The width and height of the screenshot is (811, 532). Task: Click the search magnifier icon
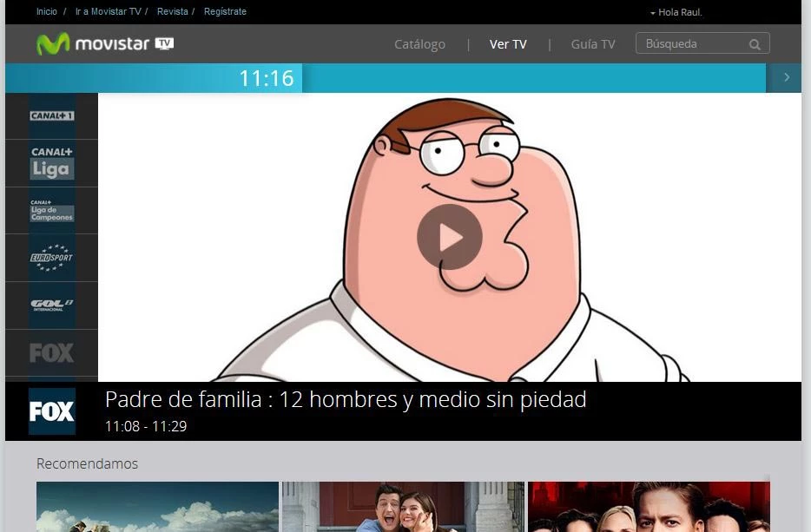pos(754,43)
